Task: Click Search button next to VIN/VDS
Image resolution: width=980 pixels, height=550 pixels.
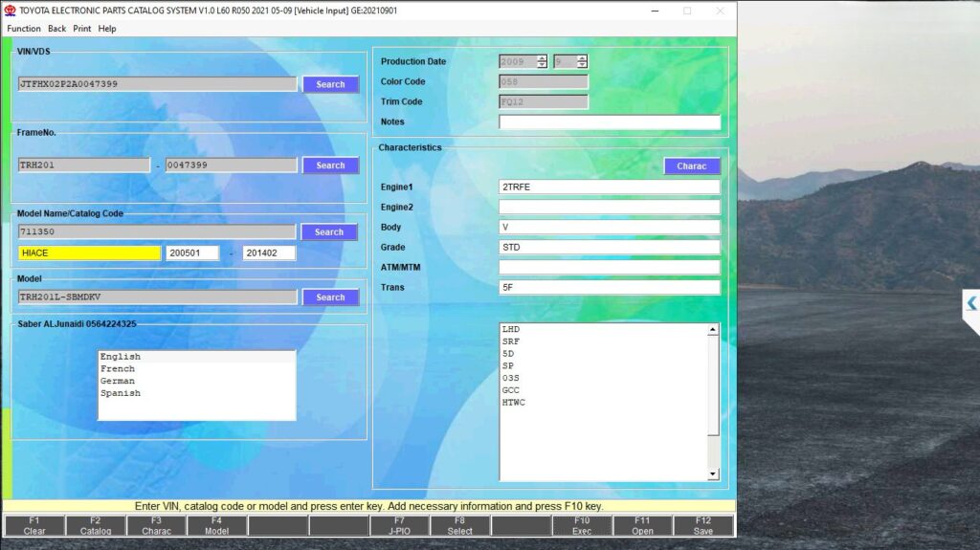Action: click(330, 84)
